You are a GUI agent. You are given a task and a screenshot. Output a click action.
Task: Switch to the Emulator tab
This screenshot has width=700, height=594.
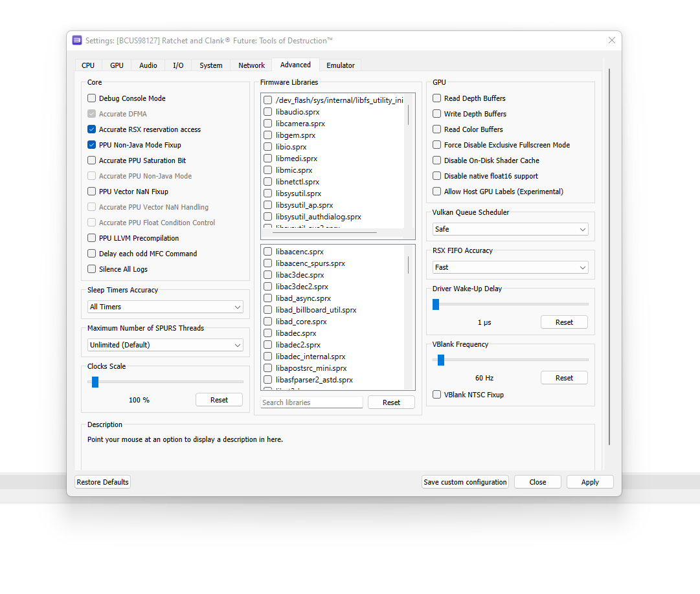click(340, 65)
